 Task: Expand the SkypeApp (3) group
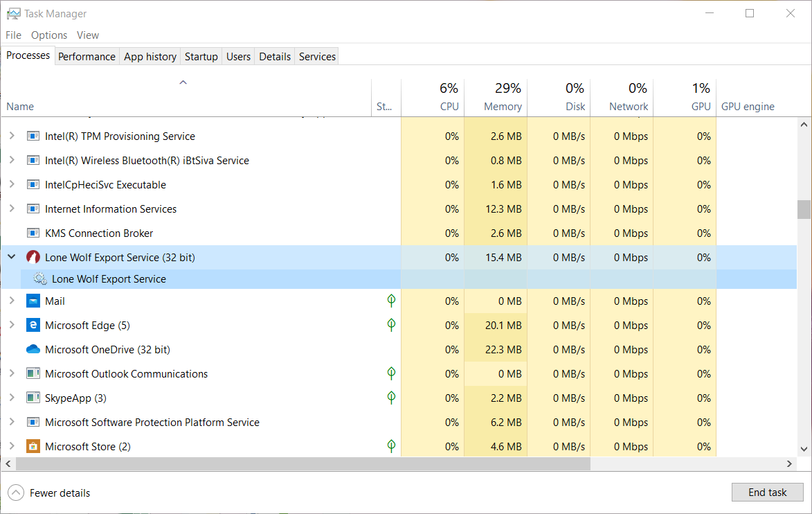click(12, 398)
